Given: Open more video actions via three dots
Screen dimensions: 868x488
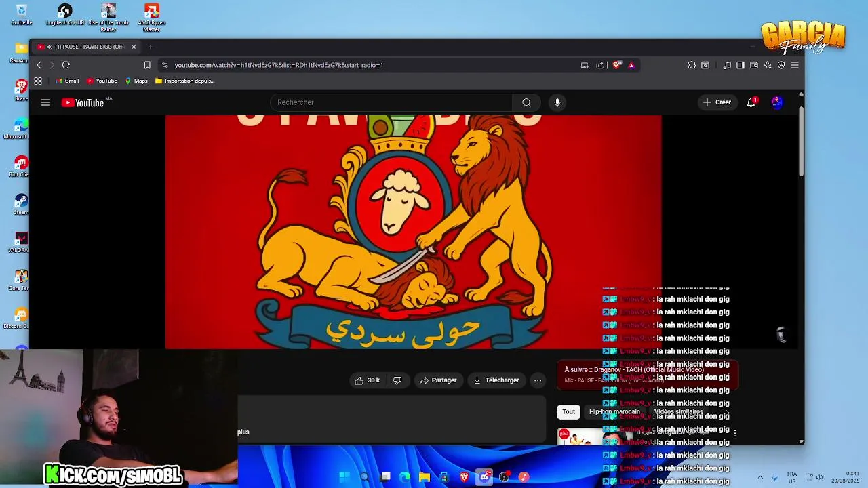Looking at the screenshot, I should tap(538, 380).
